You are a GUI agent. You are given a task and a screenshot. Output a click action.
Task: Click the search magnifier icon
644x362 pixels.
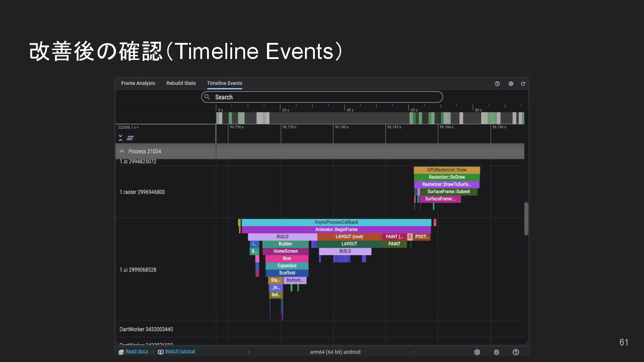click(207, 97)
